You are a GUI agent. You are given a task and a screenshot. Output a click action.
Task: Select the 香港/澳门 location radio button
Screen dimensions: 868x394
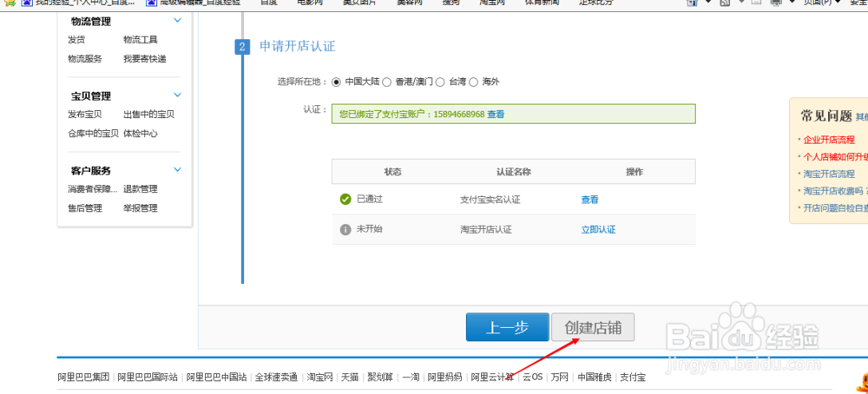point(386,82)
